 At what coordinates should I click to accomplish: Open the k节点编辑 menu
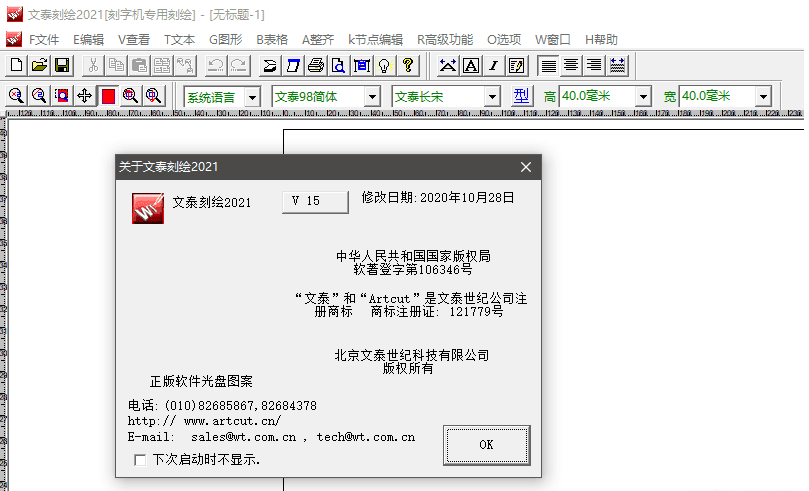tap(375, 40)
